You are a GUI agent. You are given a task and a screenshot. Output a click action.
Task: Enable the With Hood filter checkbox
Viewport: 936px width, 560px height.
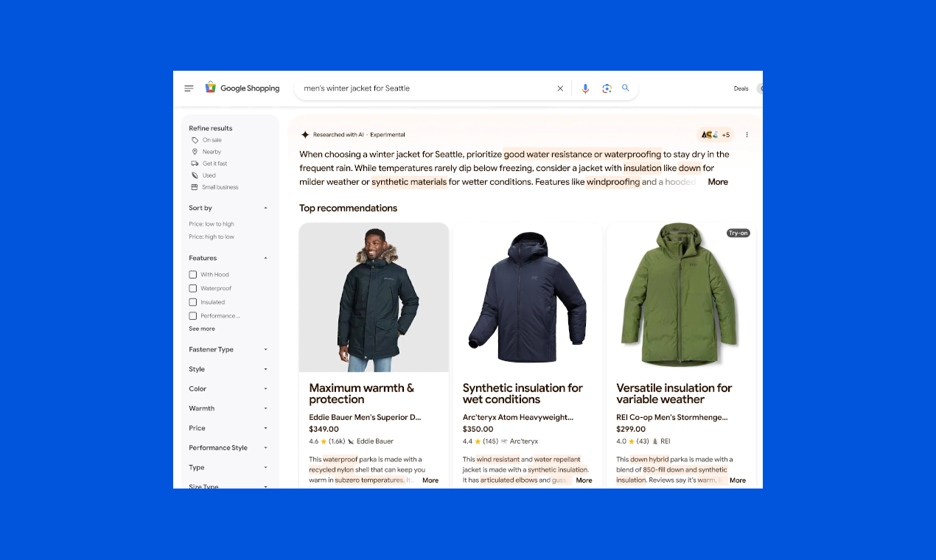tap(192, 274)
